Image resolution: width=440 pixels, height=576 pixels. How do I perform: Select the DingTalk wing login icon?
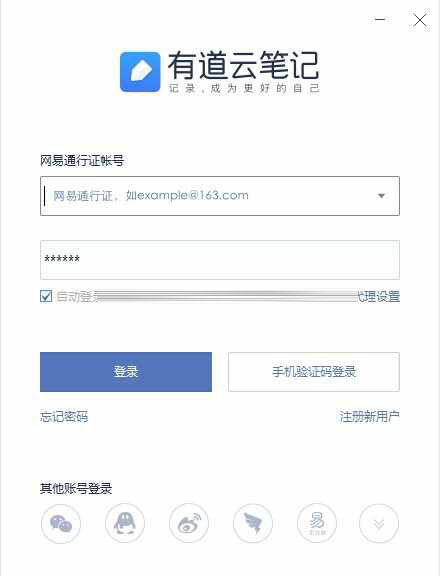click(253, 523)
